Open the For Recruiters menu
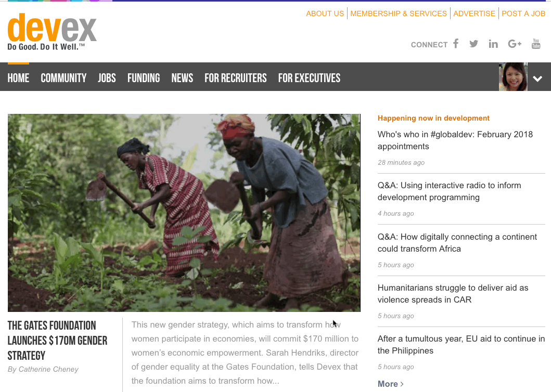 coord(236,78)
